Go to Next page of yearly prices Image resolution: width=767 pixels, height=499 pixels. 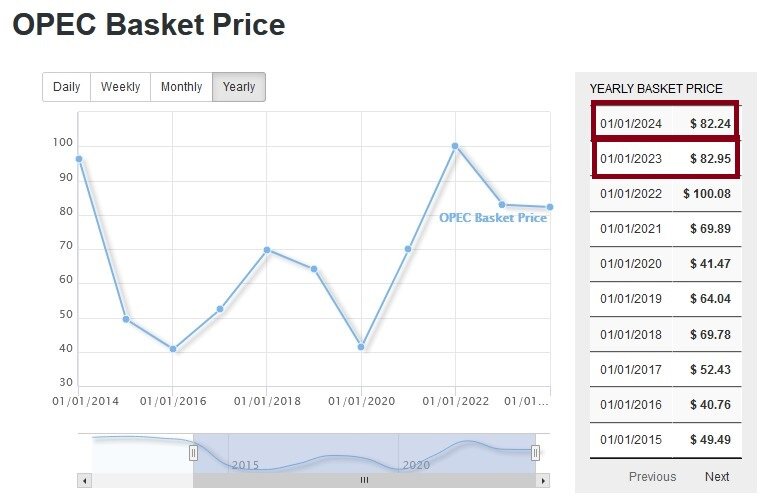coord(717,476)
